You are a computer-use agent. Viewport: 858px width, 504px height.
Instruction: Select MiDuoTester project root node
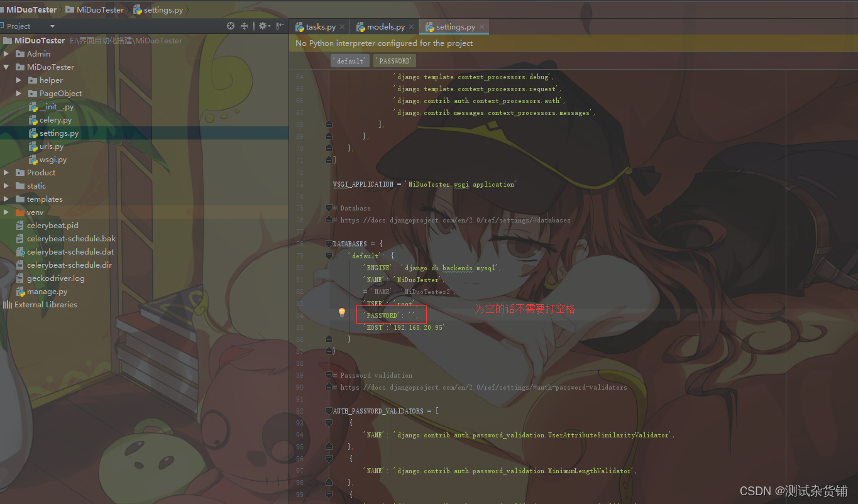coord(40,40)
